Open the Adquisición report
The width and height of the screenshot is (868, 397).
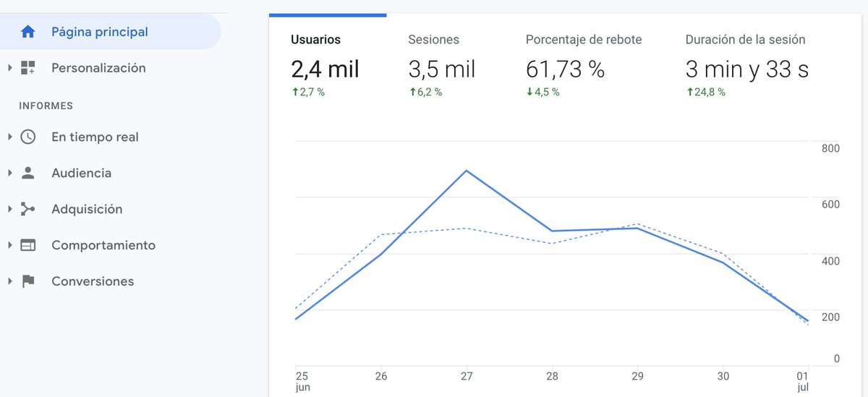(x=87, y=209)
